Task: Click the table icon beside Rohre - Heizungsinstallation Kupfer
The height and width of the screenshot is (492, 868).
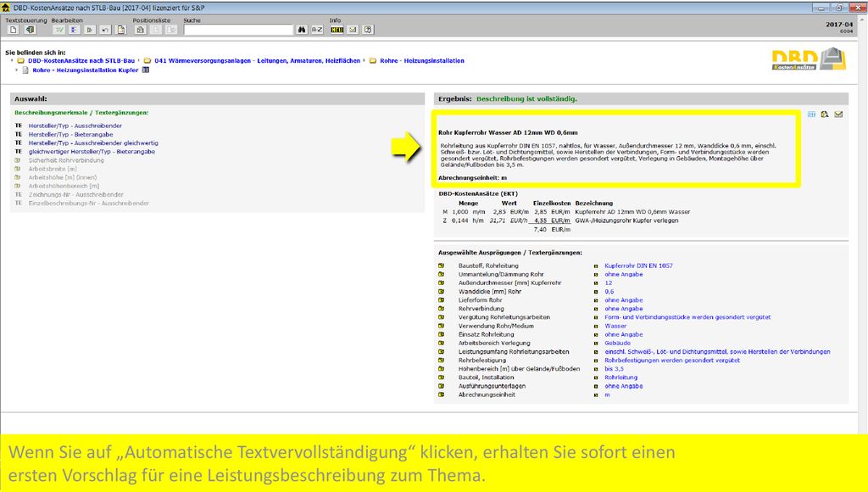Action: tap(146, 70)
